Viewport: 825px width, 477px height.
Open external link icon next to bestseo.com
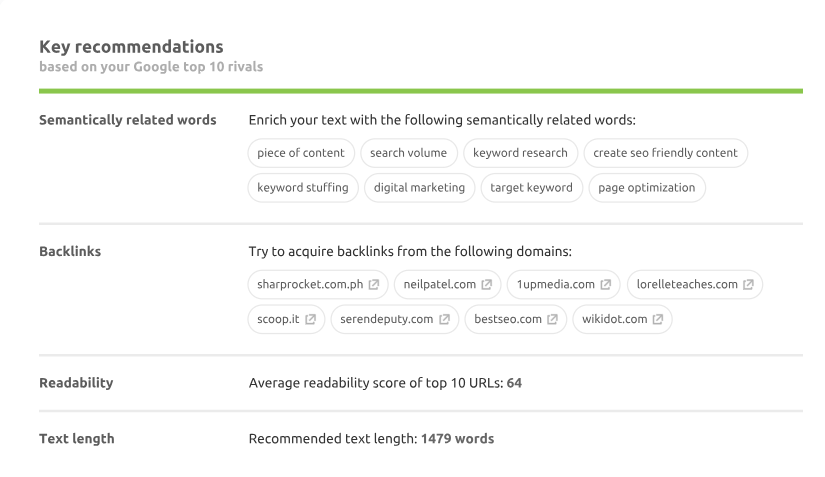pyautogui.click(x=552, y=320)
